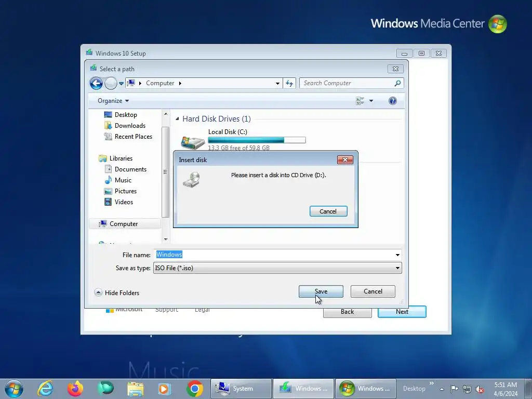Click the CD drive icon in the Insert disk dialog
The width and height of the screenshot is (532, 399).
point(192,179)
